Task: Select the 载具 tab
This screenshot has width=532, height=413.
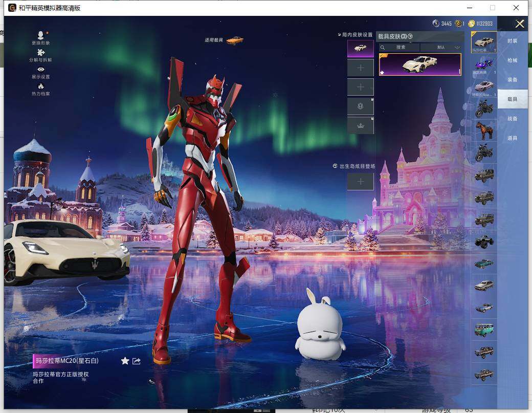Action: tap(513, 99)
